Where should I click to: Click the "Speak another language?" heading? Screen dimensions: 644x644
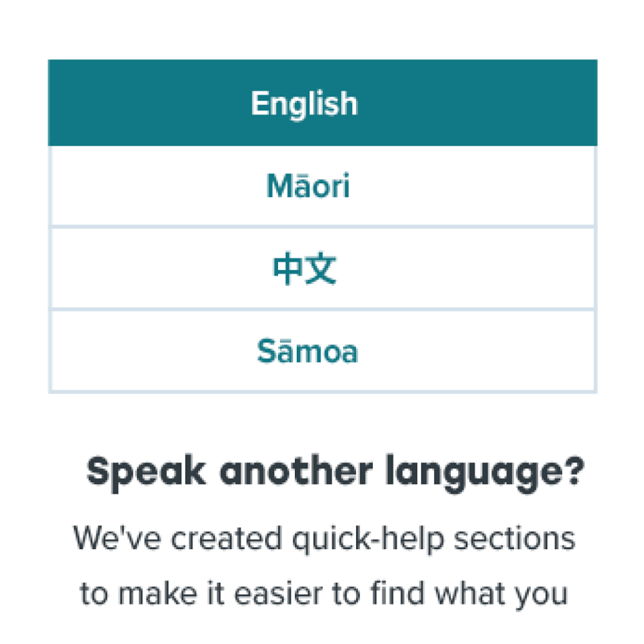(x=335, y=473)
